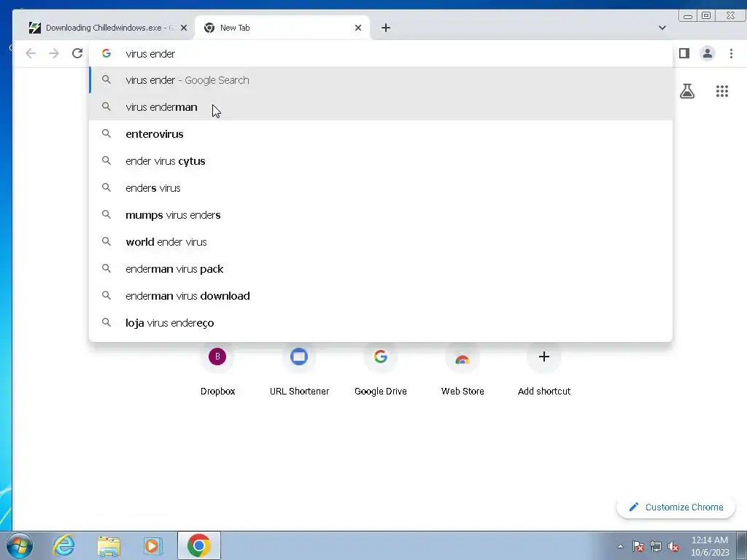The image size is (747, 560).
Task: Open a new tab with plus button
Action: 386,28
